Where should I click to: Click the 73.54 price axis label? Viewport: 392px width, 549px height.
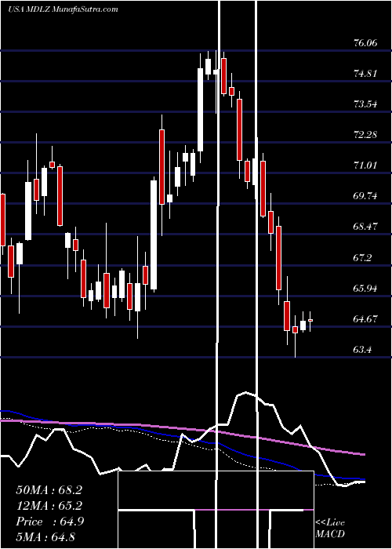(365, 104)
